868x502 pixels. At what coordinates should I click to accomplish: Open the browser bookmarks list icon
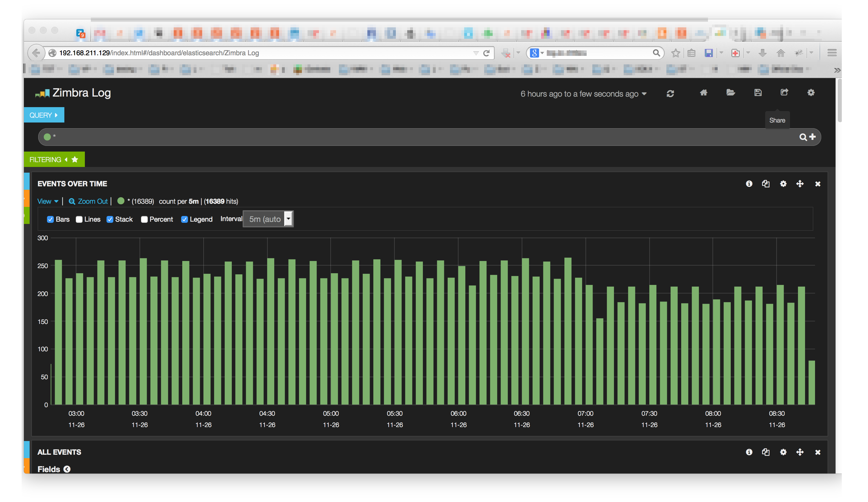[691, 53]
